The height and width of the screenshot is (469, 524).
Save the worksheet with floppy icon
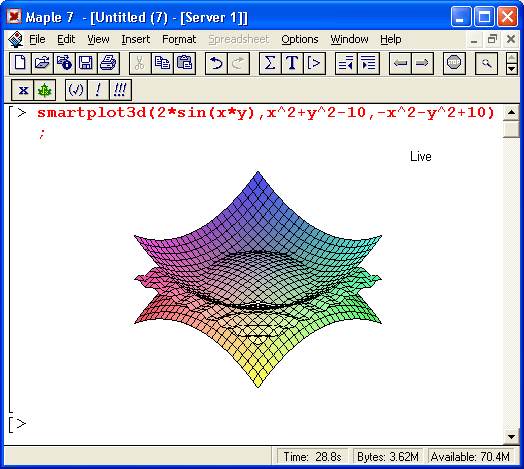[86, 63]
